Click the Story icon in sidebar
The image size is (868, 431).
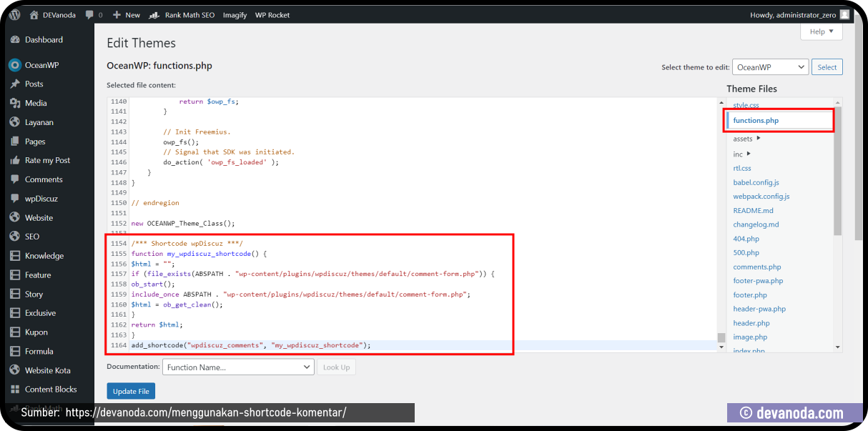(15, 294)
